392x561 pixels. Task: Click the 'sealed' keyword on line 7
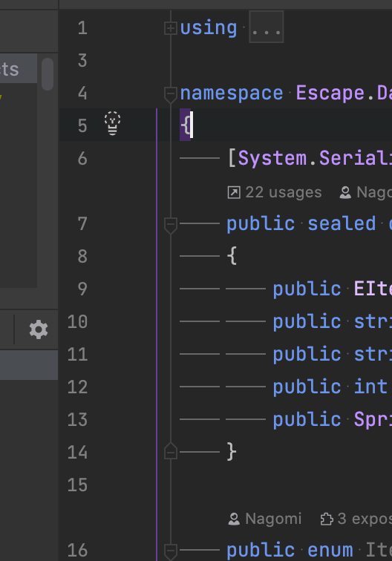[342, 224]
